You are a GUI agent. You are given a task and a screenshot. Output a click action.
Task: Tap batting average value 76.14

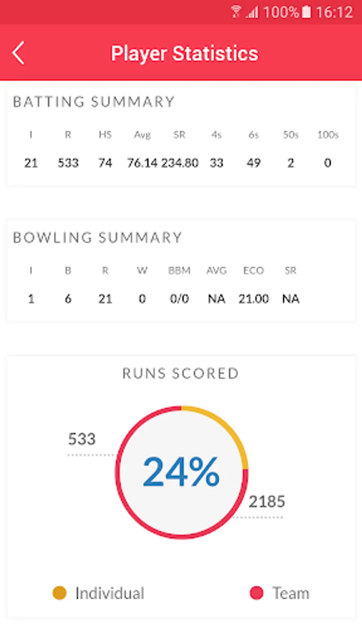pyautogui.click(x=142, y=163)
